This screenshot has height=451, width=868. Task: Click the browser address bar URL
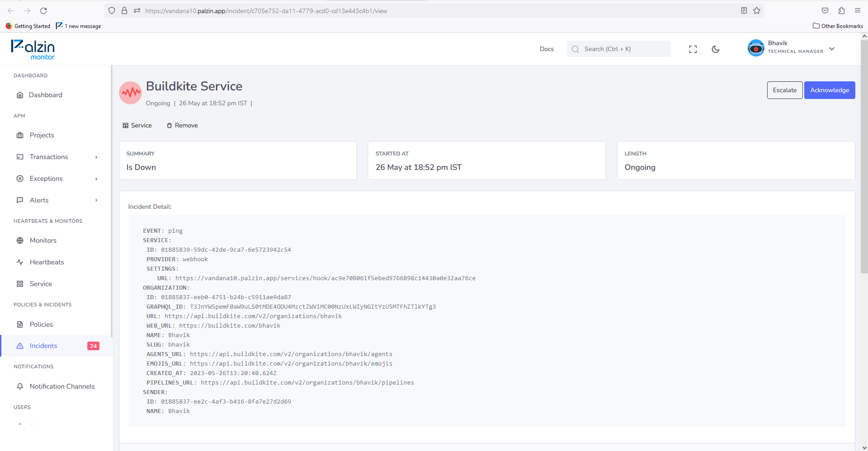266,11
